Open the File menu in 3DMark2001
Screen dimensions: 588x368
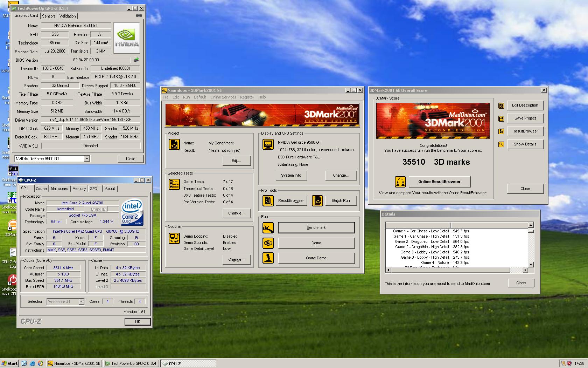pyautogui.click(x=166, y=97)
